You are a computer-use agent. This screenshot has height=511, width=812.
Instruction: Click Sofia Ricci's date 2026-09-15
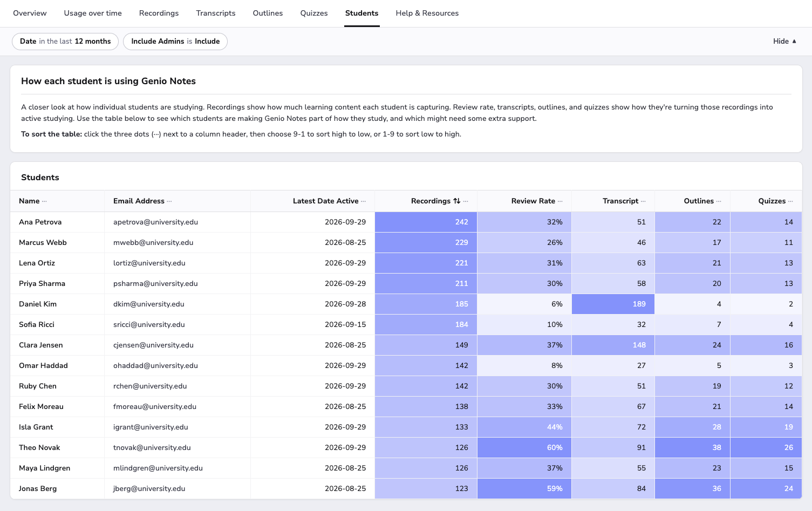(x=345, y=324)
